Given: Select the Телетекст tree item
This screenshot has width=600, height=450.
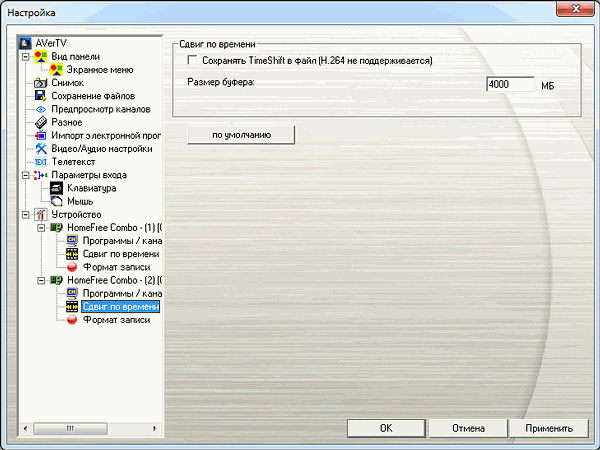Looking at the screenshot, I should (73, 162).
